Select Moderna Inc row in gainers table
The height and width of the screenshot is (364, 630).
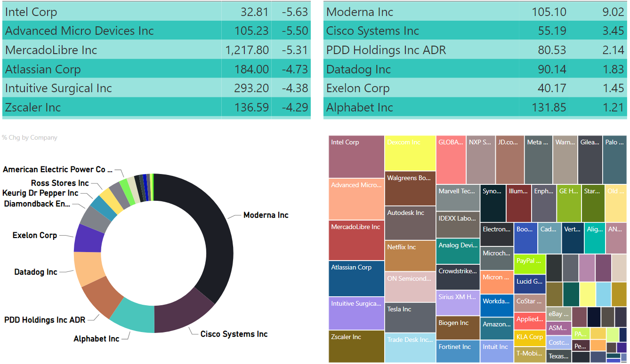tap(476, 12)
